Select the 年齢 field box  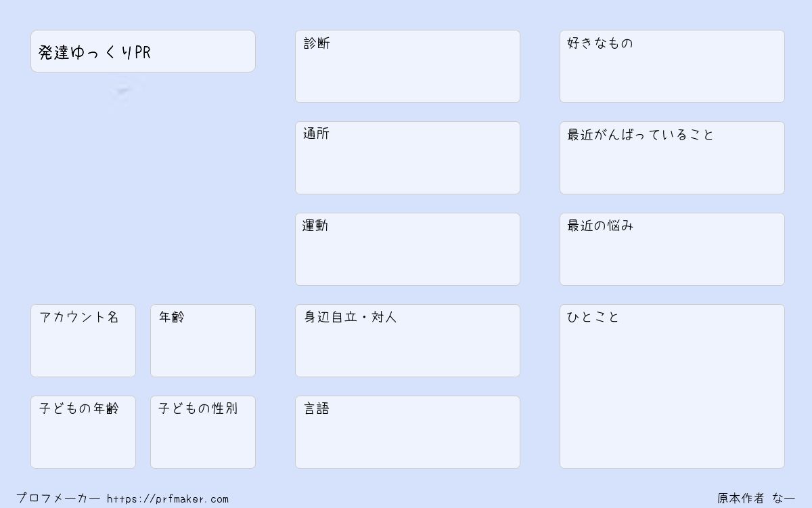(203, 341)
